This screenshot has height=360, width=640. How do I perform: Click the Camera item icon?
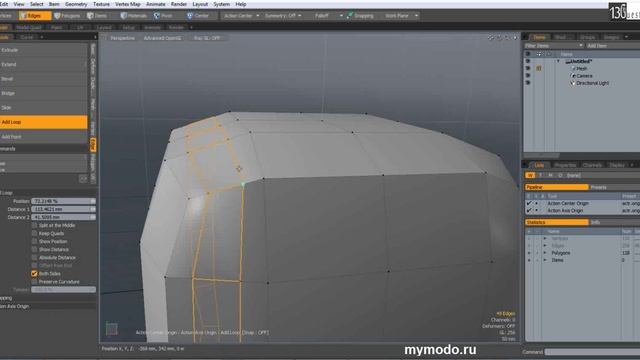tap(573, 76)
